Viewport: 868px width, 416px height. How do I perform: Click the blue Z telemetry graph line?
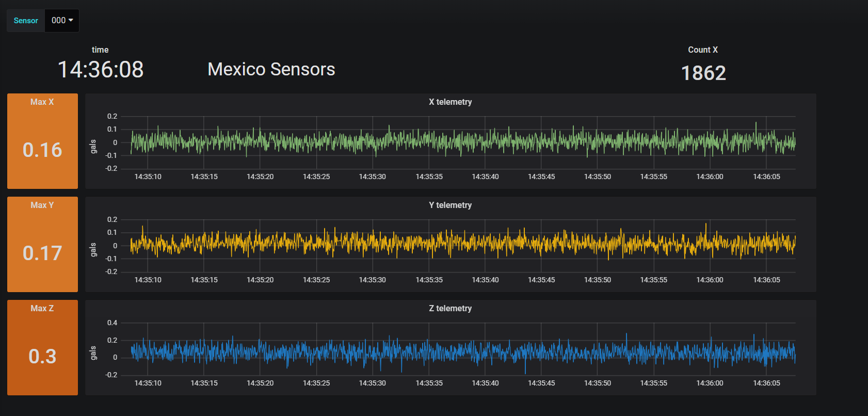coord(413,353)
